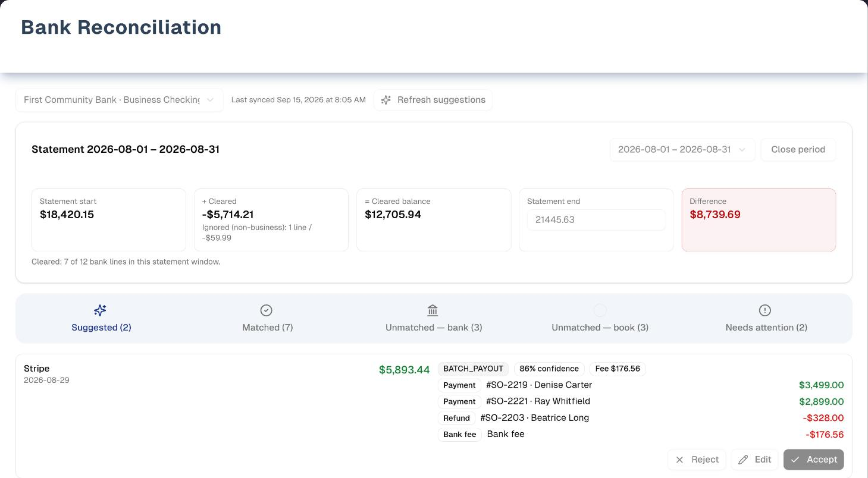Click the Refresh suggestions button
868x478 pixels.
[433, 100]
